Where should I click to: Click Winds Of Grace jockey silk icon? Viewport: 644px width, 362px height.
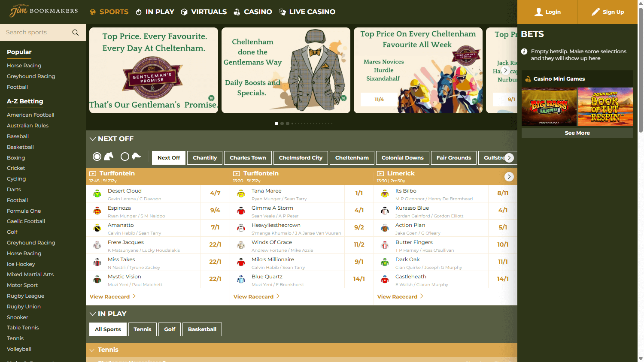241,245
